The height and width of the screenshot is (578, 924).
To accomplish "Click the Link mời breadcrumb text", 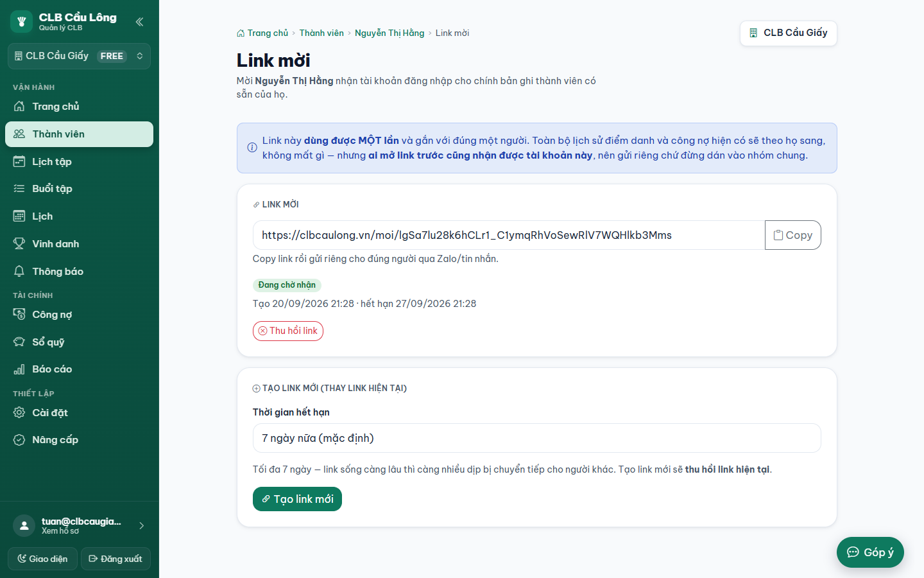I will tap(452, 33).
